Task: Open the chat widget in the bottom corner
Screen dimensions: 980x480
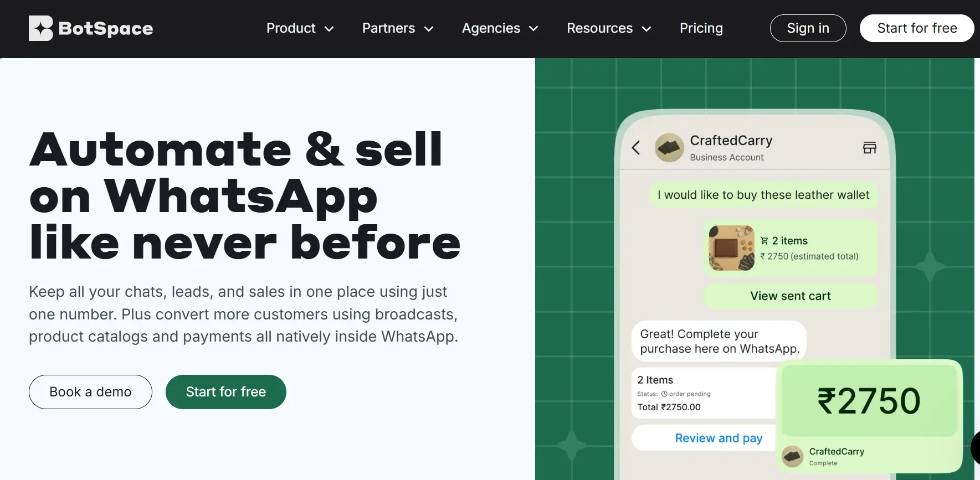Action: pyautogui.click(x=976, y=448)
